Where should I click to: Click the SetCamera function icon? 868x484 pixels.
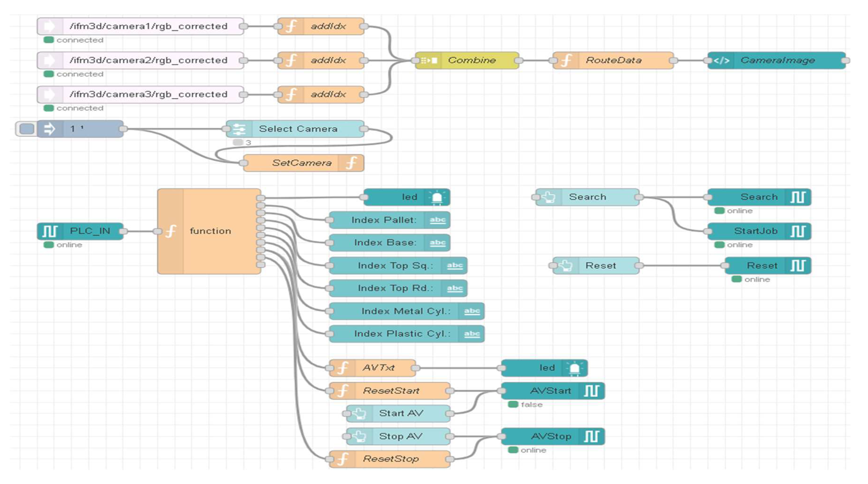click(x=351, y=163)
